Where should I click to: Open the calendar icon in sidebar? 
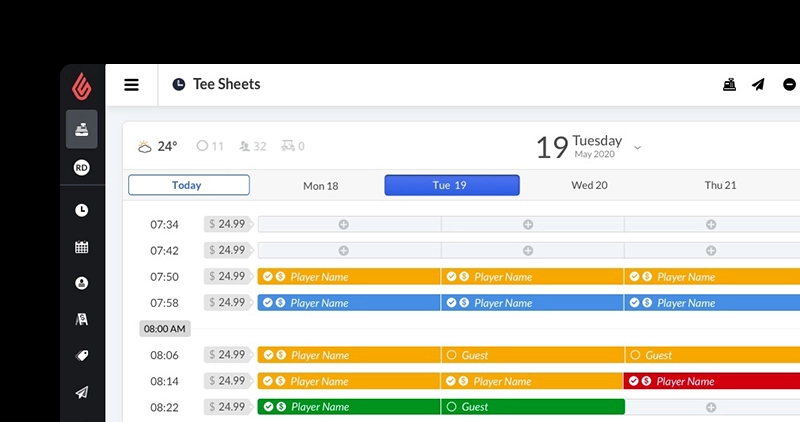(82, 247)
